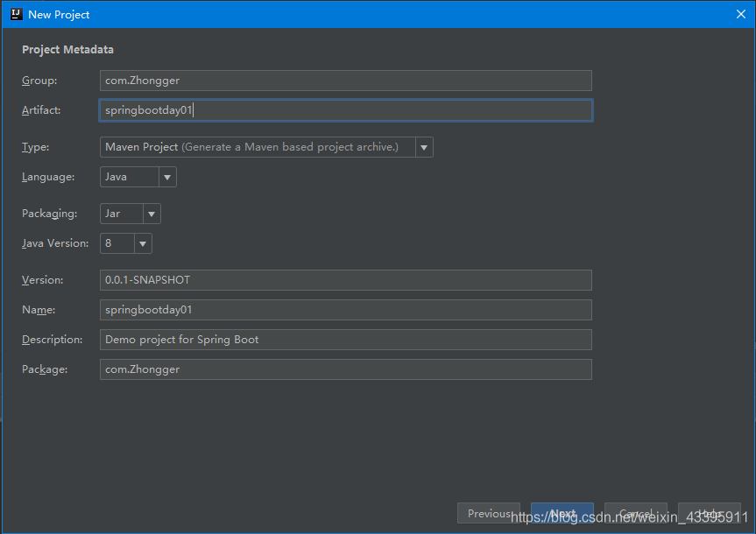This screenshot has height=534, width=756.
Task: Expand the Language dropdown
Action: point(167,177)
